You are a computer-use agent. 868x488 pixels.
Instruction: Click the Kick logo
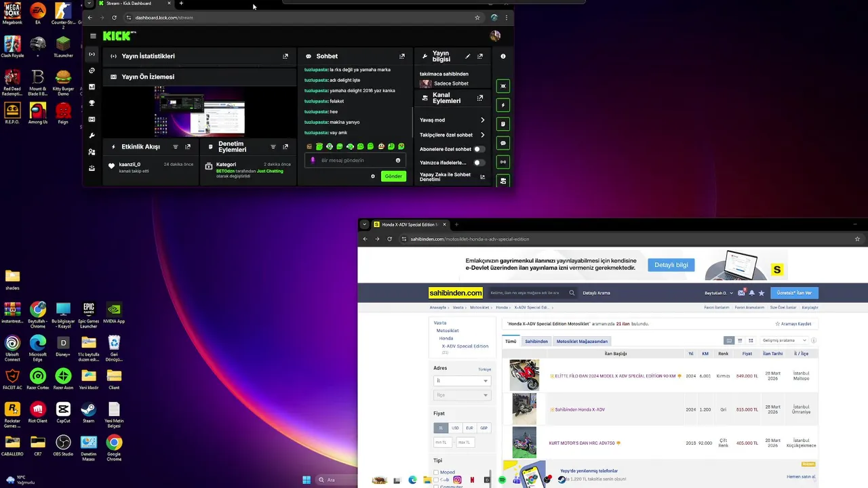[119, 36]
